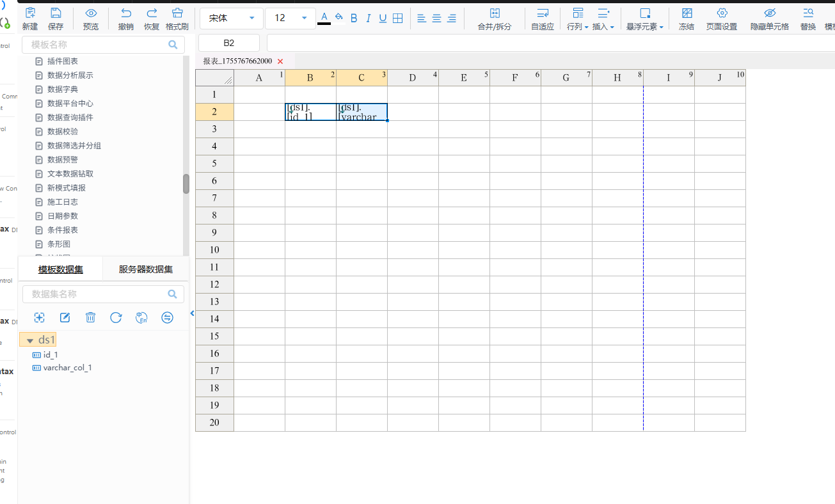Open report 预览 (Preview) eye icon
Image resolution: width=835 pixels, height=504 pixels.
coord(91,13)
